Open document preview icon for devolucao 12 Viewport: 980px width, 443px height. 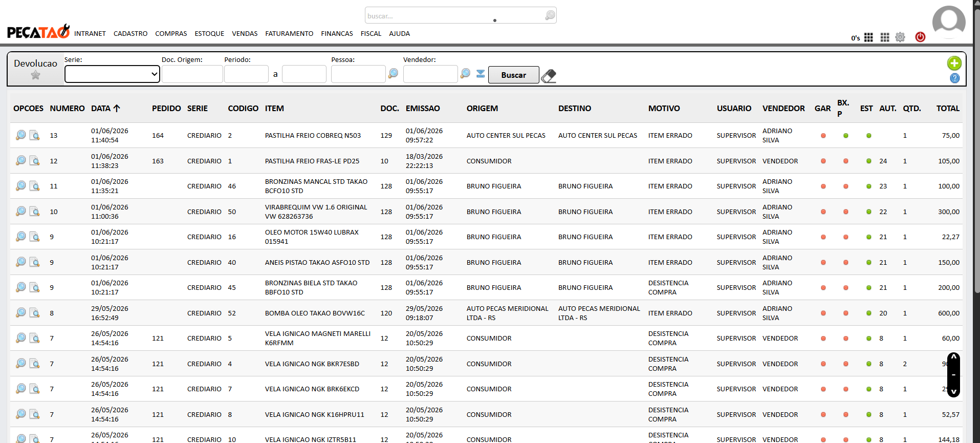coord(34,161)
